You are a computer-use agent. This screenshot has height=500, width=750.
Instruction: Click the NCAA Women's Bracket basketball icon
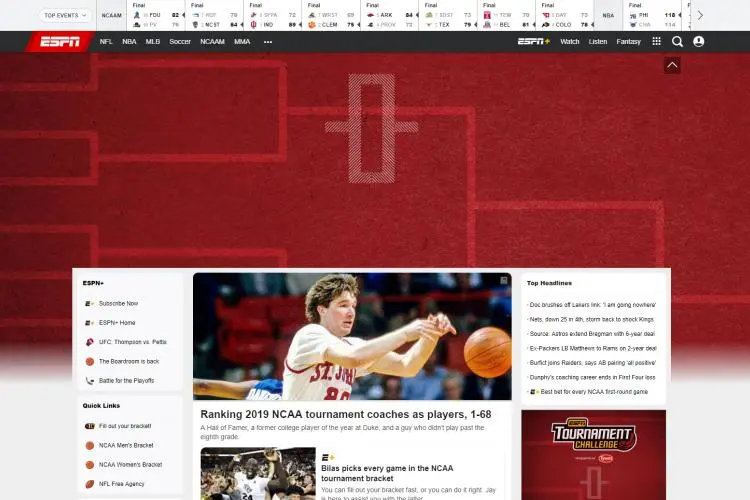pos(89,465)
